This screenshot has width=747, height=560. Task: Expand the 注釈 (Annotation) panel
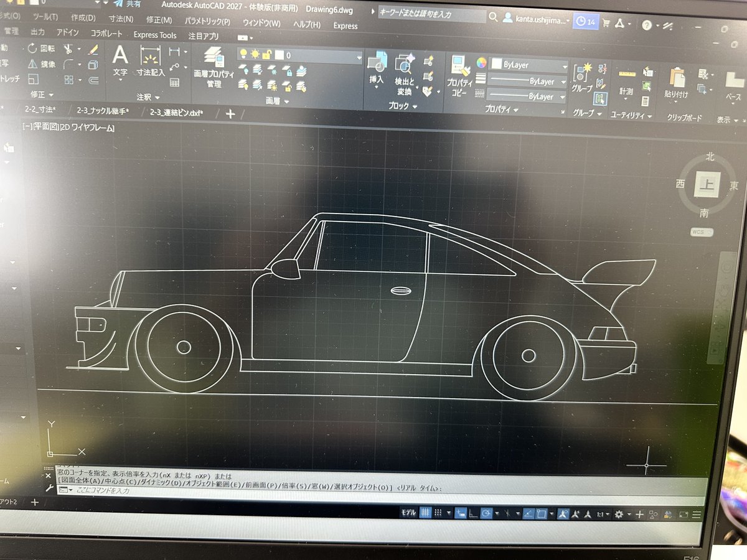pyautogui.click(x=148, y=98)
